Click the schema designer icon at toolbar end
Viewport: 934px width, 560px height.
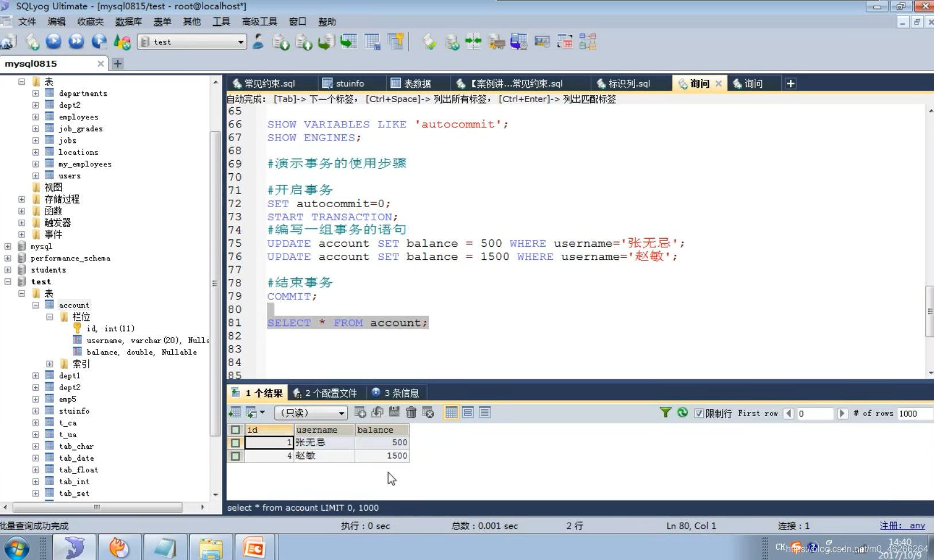(587, 41)
